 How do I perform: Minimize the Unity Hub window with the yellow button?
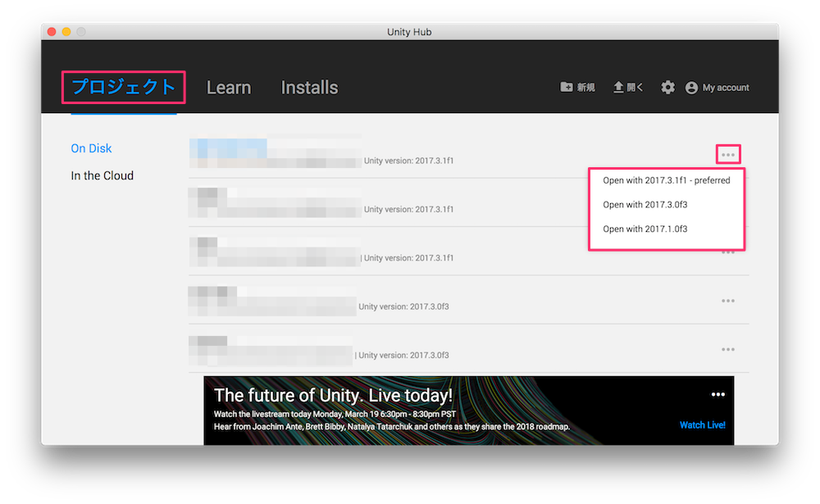pyautogui.click(x=66, y=31)
